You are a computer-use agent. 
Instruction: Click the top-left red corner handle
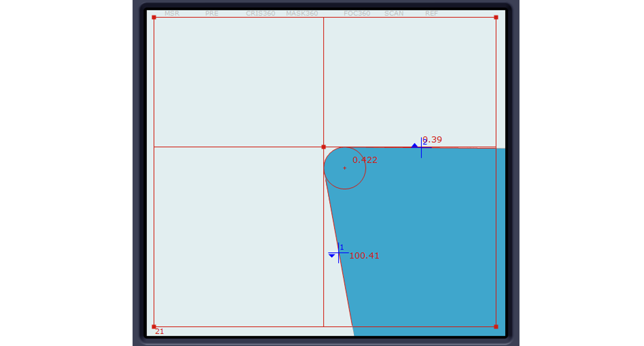(154, 18)
